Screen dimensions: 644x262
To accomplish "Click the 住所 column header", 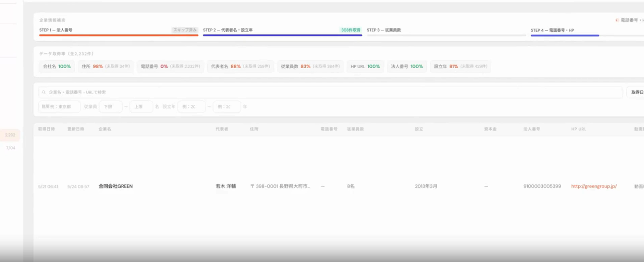I will click(x=254, y=129).
